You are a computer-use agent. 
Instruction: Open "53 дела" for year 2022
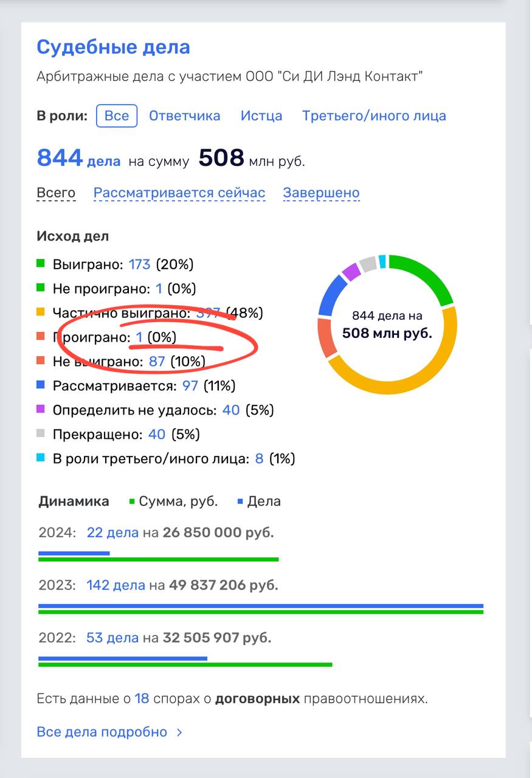(x=113, y=638)
